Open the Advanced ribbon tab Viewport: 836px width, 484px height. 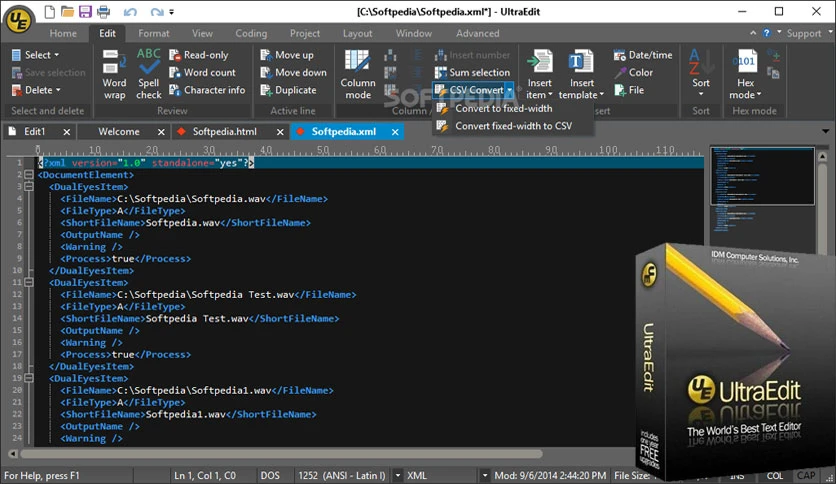pos(478,33)
